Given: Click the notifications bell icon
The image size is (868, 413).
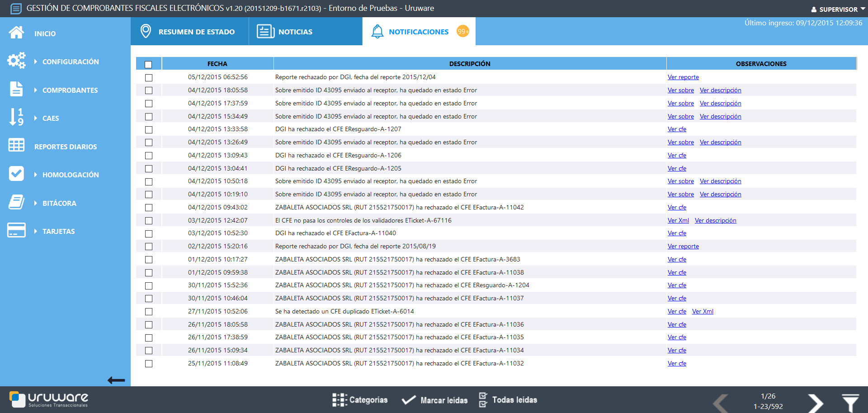Looking at the screenshot, I should [x=377, y=32].
